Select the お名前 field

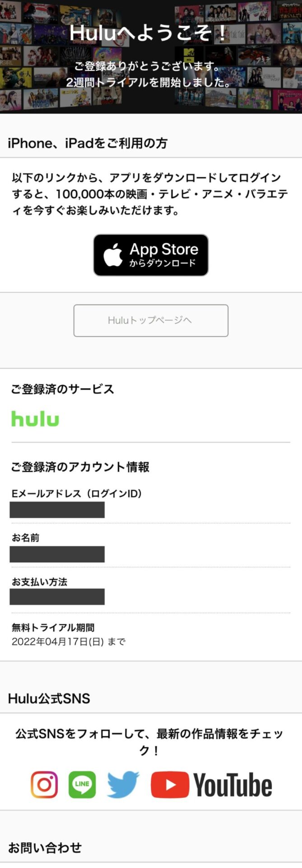click(x=56, y=554)
